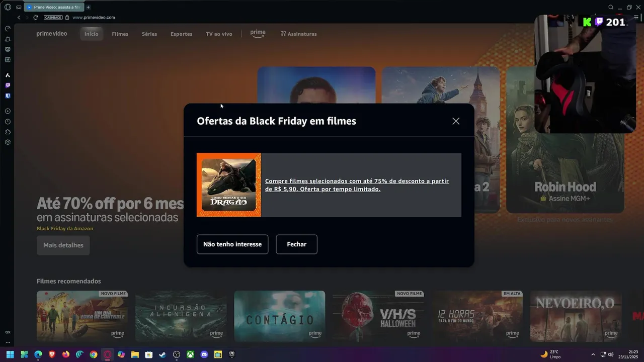The image size is (644, 362).
Task: Open the 23°C Limpo weather widget
Action: pyautogui.click(x=550, y=354)
